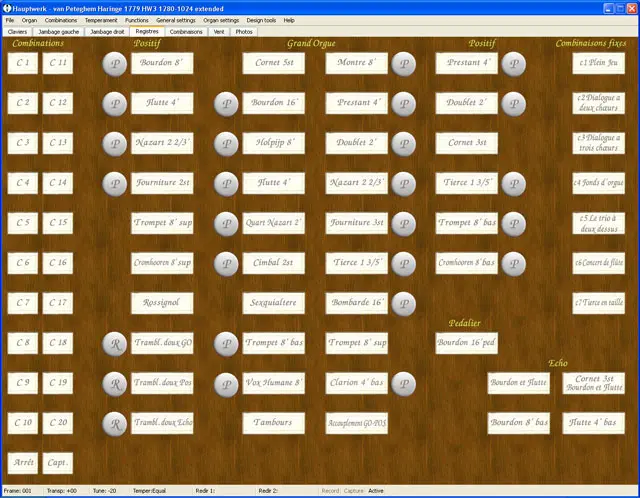The height and width of the screenshot is (498, 640).
Task: Switch to the Jambage gauche tab
Action: point(58,31)
